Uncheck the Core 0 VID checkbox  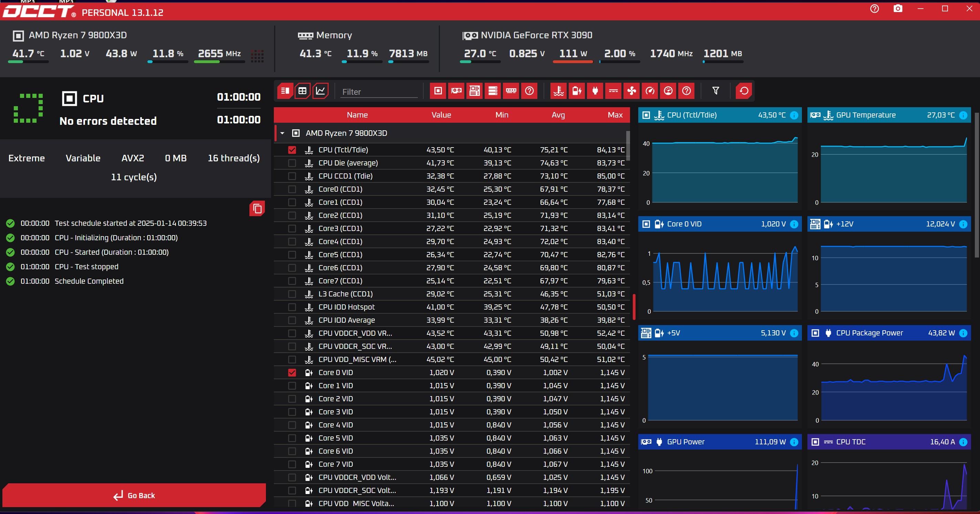(x=292, y=373)
